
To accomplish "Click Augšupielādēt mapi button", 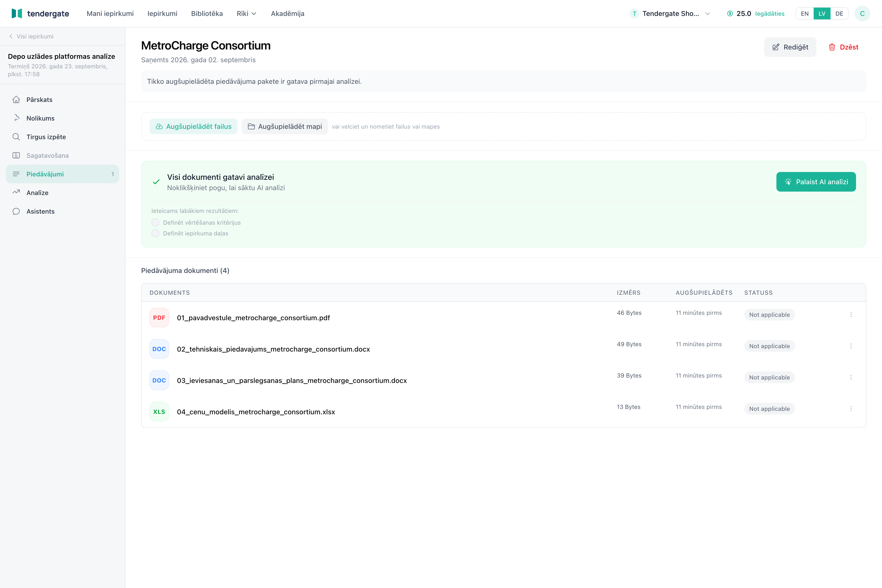I will [x=285, y=126].
